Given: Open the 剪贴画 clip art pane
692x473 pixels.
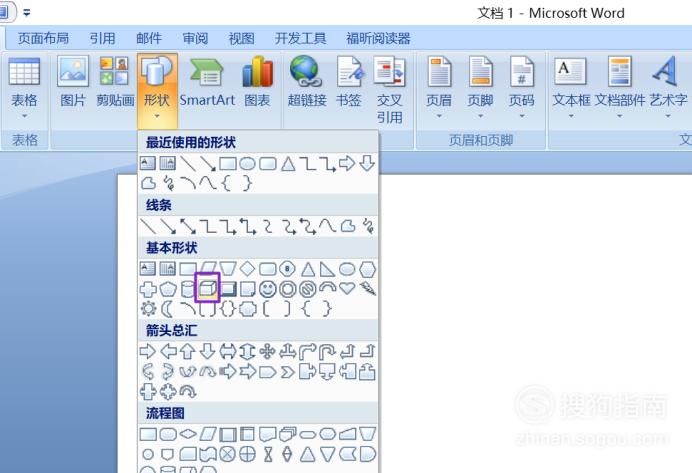Looking at the screenshot, I should click(115, 82).
